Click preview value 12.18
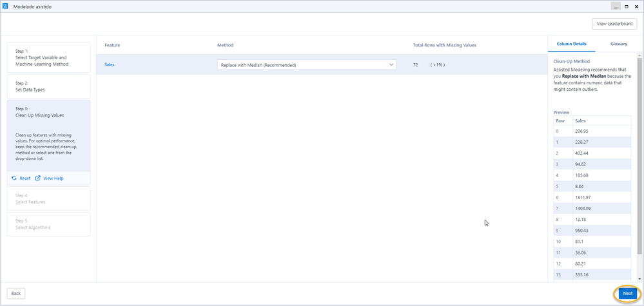Screen dimensions: 644x306 pos(580,220)
